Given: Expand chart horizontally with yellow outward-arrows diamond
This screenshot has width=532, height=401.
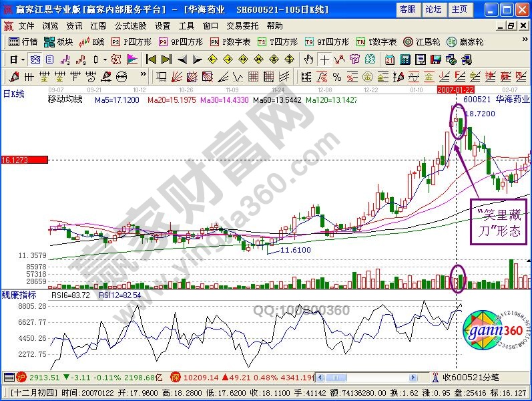Looking at the screenshot, I should [243, 59].
